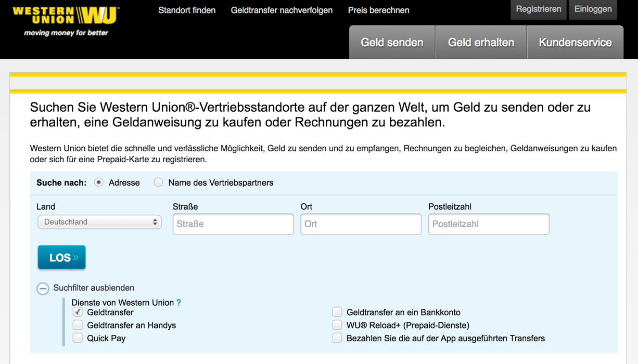Screen dimensions: 638x364
Task: Click the 'Suche nach:' label text
Action: [x=61, y=183]
